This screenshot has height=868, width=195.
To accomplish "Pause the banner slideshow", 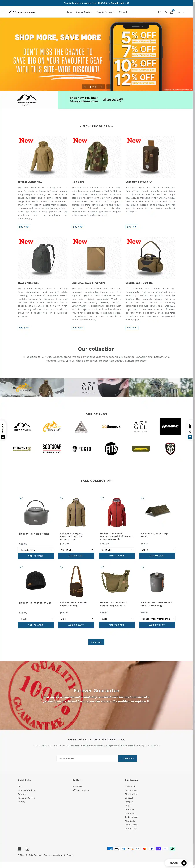I will click(x=108, y=87).
